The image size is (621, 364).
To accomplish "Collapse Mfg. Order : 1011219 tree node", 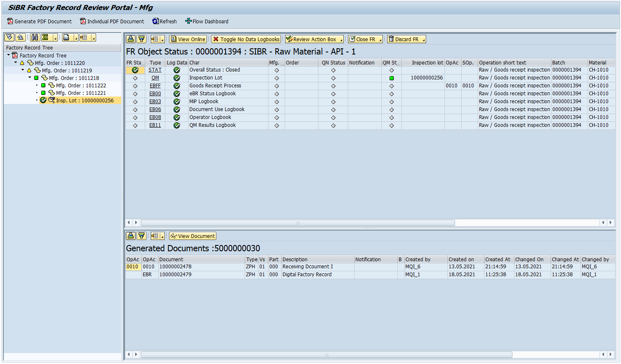I will click(23, 70).
